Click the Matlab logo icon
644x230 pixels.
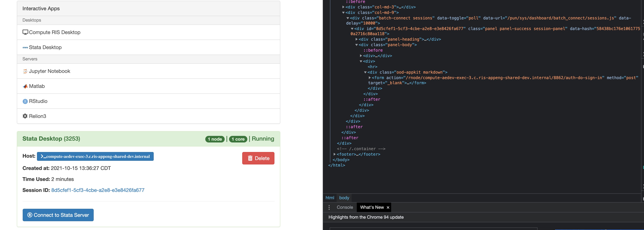(25, 86)
